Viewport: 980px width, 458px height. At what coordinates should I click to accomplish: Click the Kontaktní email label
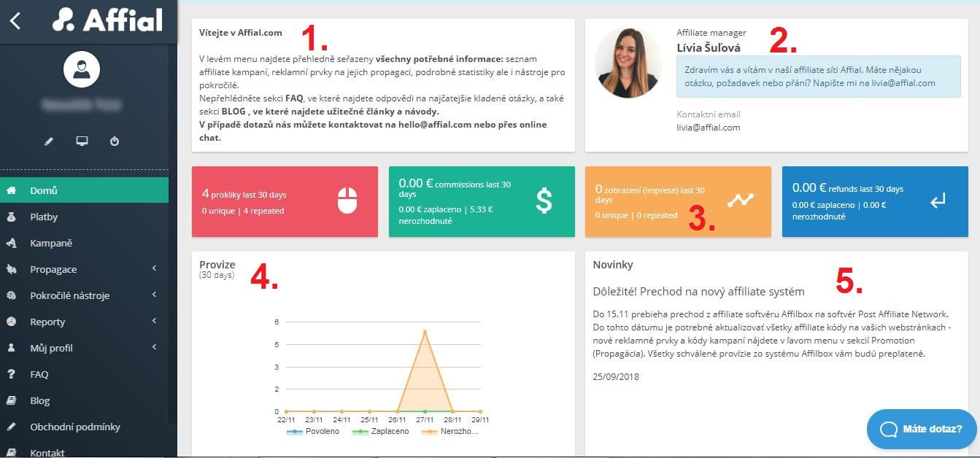(x=709, y=114)
